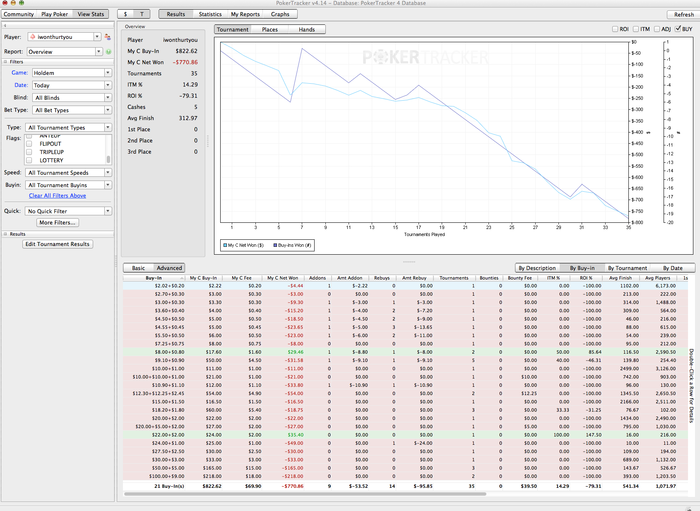This screenshot has width=700, height=511.
Task: Click the green icon beside Report dropdown
Action: point(108,50)
